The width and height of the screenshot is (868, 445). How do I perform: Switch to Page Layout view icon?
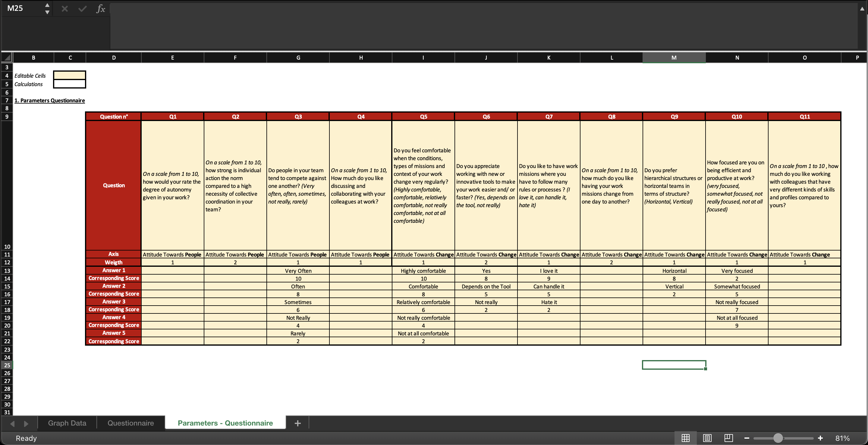tap(707, 438)
